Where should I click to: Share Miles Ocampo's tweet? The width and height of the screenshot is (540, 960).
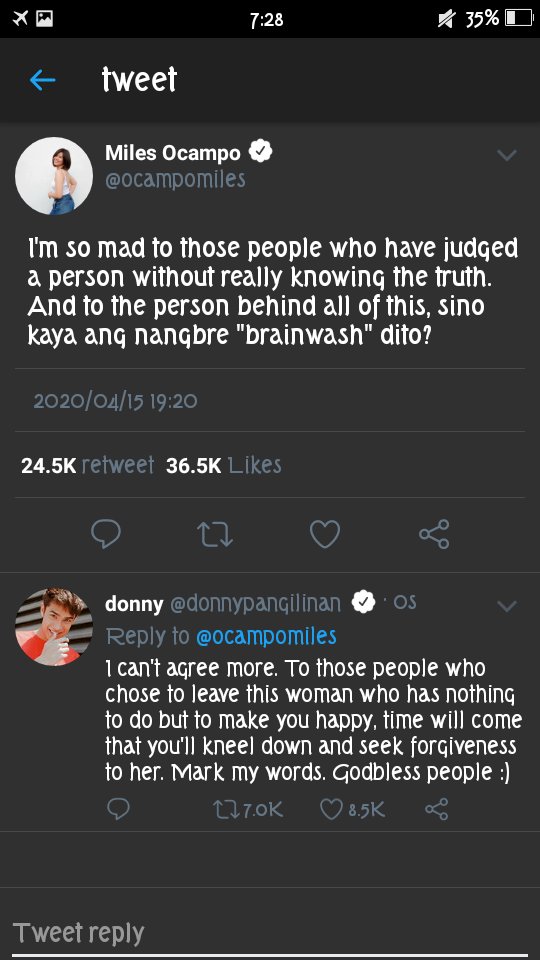(x=434, y=534)
